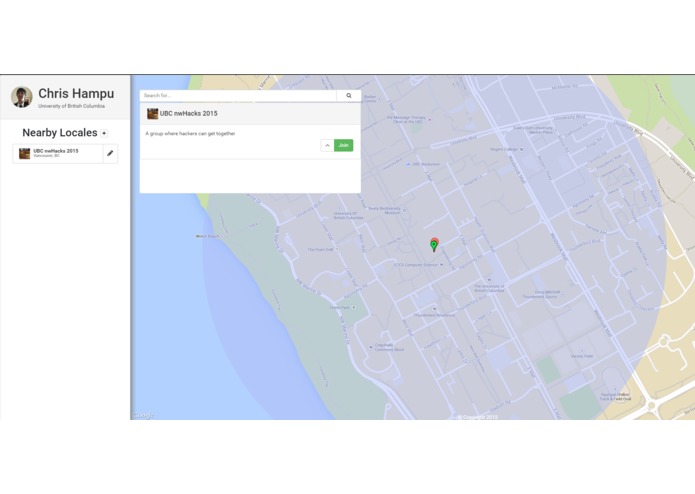This screenshot has height=494, width=695.
Task: Collapse group details with the chevron button
Action: tap(327, 145)
